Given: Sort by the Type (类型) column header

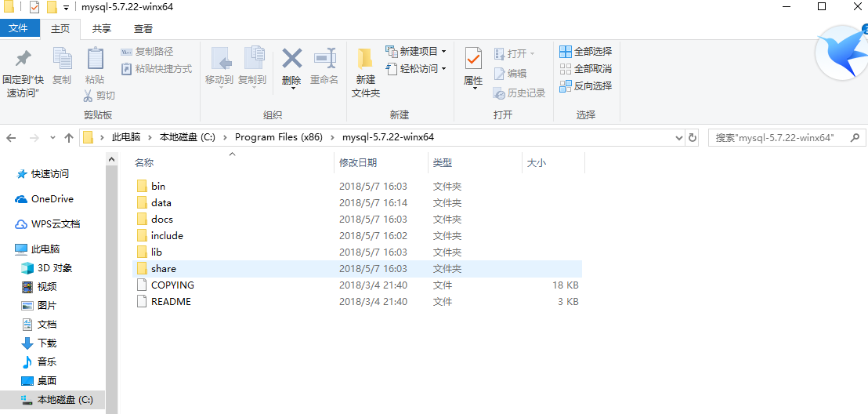Looking at the screenshot, I should [443, 163].
